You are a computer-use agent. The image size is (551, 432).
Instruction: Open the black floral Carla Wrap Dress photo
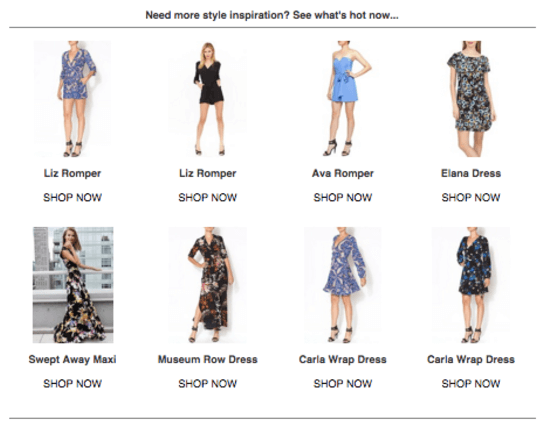pyautogui.click(x=471, y=285)
